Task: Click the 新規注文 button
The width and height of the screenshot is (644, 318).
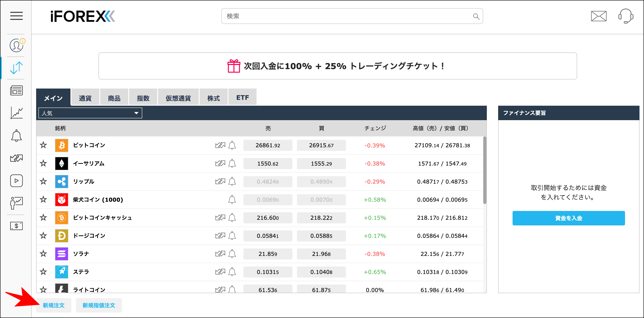Action: (54, 305)
